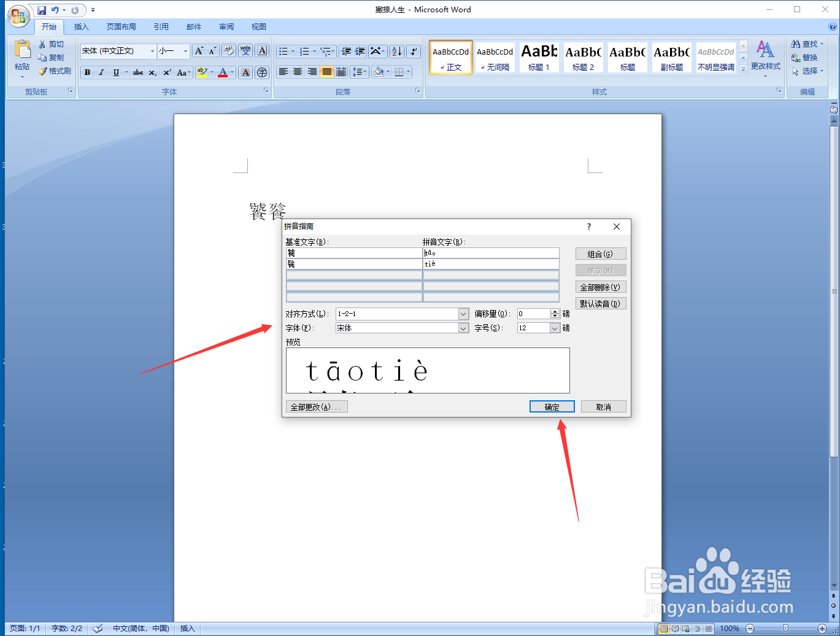The height and width of the screenshot is (636, 840).
Task: Open the View (视图) tab
Action: [x=259, y=27]
